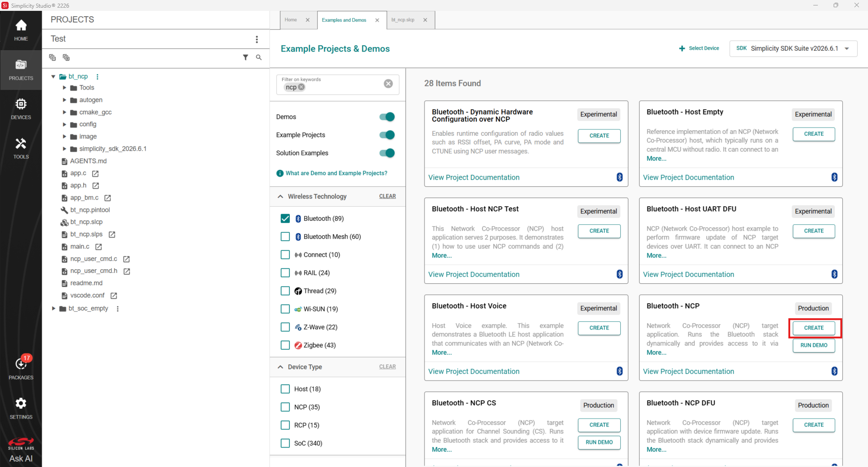Click the filter funnel icon in Projects

click(x=245, y=57)
